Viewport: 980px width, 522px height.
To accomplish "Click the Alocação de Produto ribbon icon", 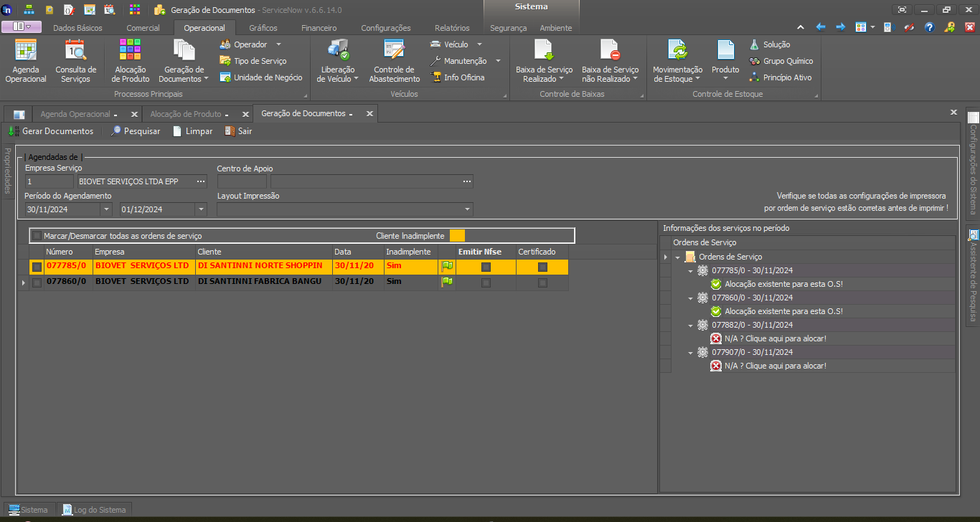I will [131, 61].
